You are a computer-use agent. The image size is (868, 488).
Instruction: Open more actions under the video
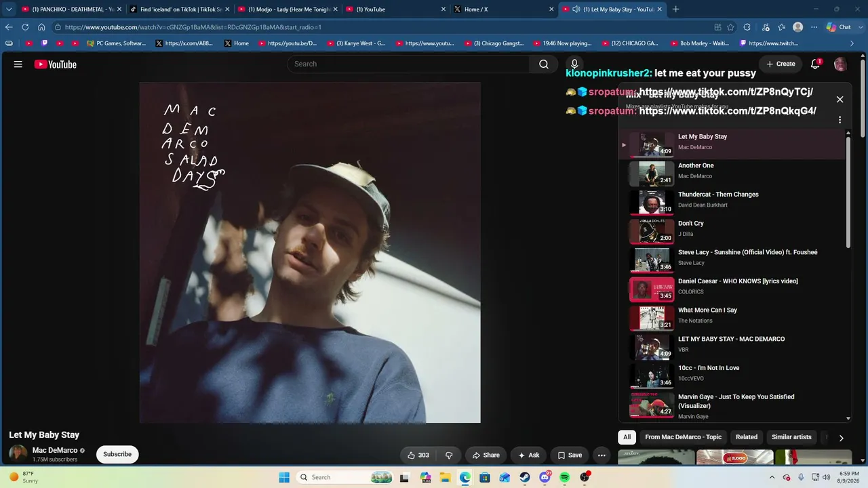(x=601, y=455)
